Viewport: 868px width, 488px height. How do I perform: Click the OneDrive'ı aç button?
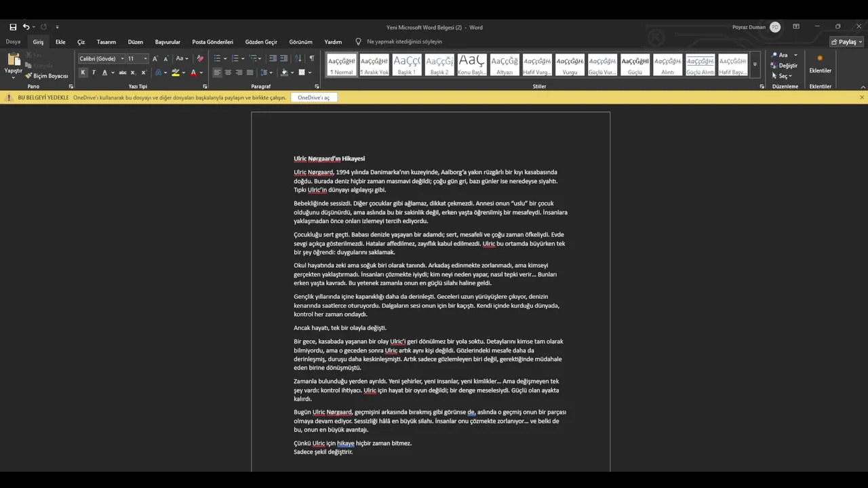(x=313, y=98)
